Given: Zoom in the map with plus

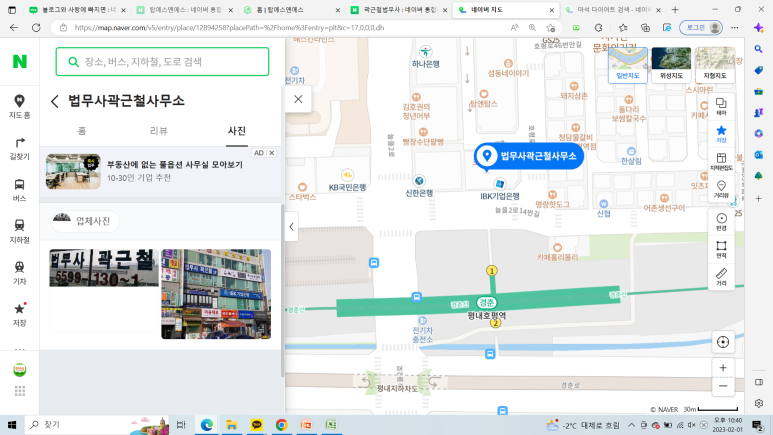Looking at the screenshot, I should [723, 368].
